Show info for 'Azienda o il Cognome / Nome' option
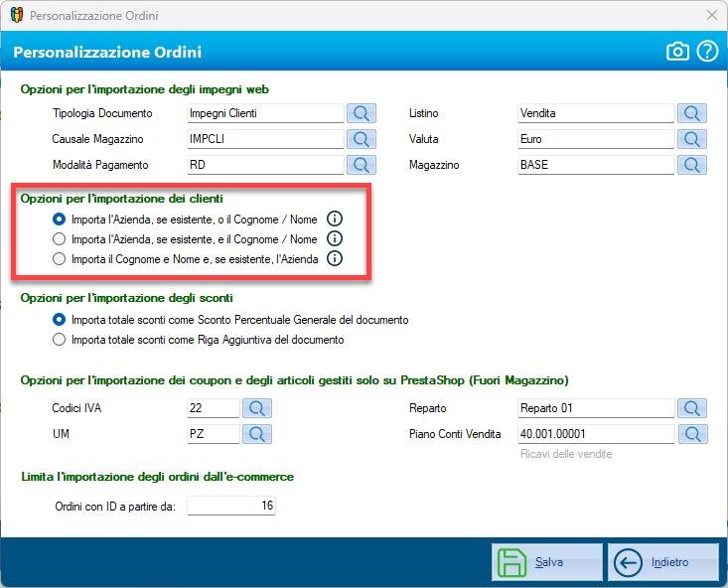This screenshot has height=588, width=728. coord(335,219)
